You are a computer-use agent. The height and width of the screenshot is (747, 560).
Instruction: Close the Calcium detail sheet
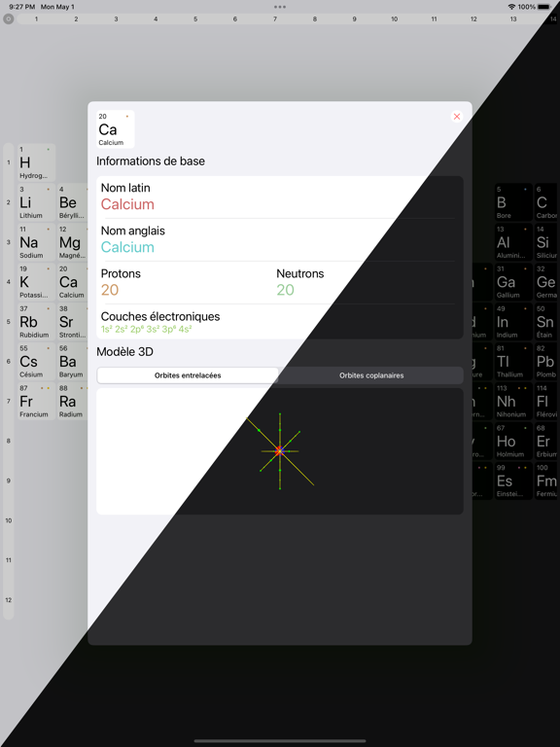click(456, 117)
